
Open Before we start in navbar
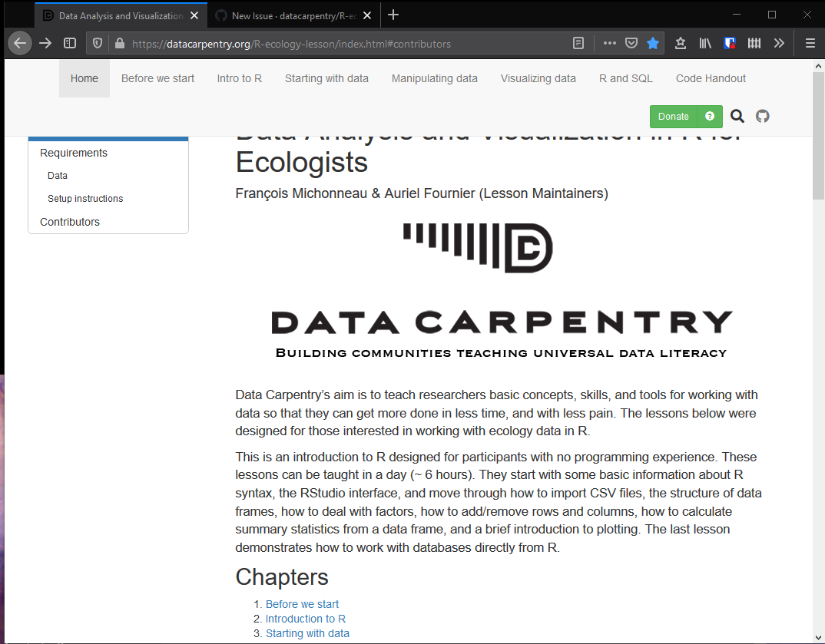[157, 78]
